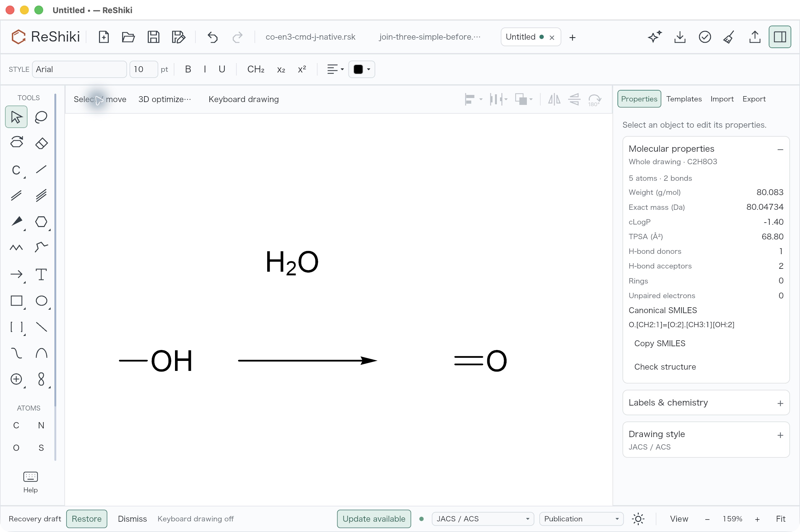Expand the Drawing style section
The image size is (800, 532).
tap(780, 435)
